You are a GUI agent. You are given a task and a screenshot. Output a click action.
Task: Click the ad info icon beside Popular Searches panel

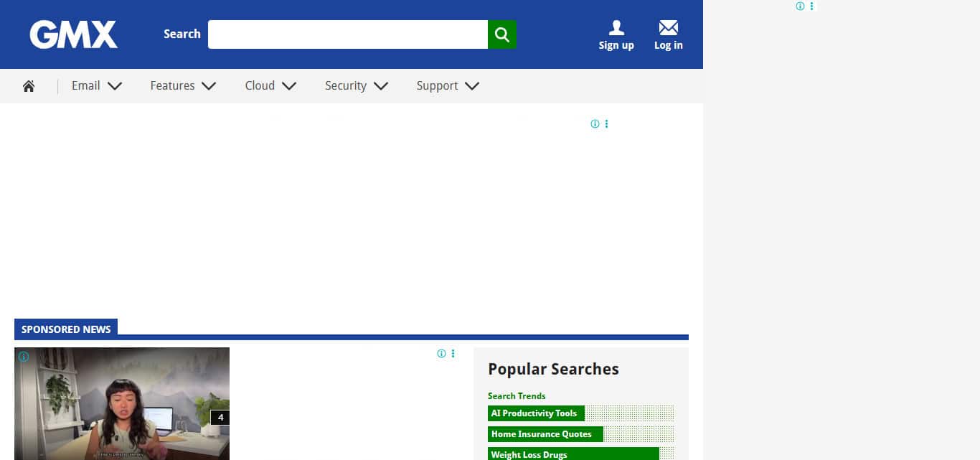441,354
